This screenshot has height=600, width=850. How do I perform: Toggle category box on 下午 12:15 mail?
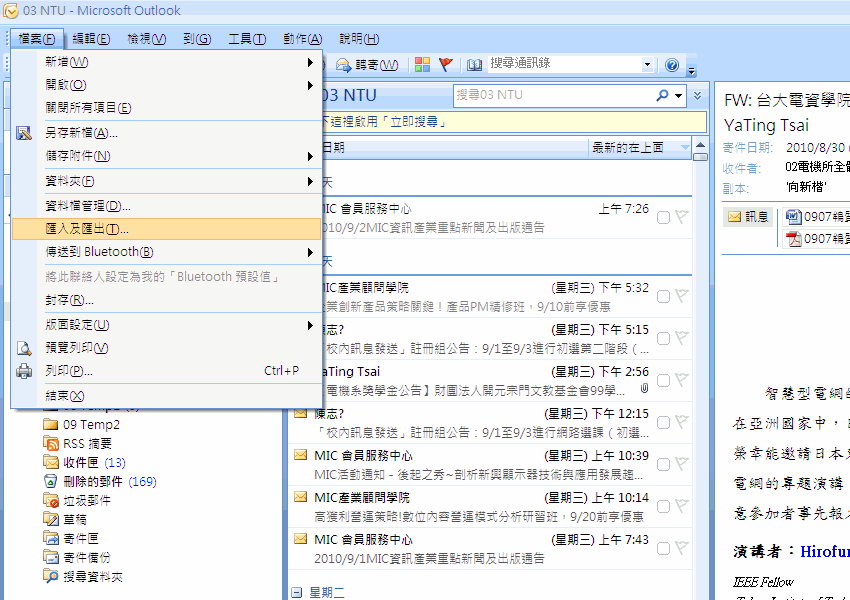663,422
